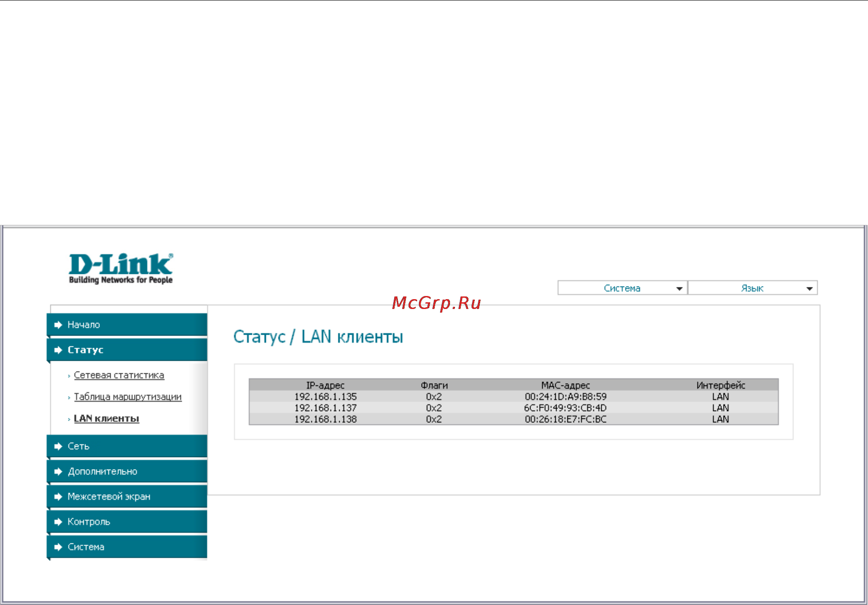Collapse the Статус menu section

coord(127,350)
